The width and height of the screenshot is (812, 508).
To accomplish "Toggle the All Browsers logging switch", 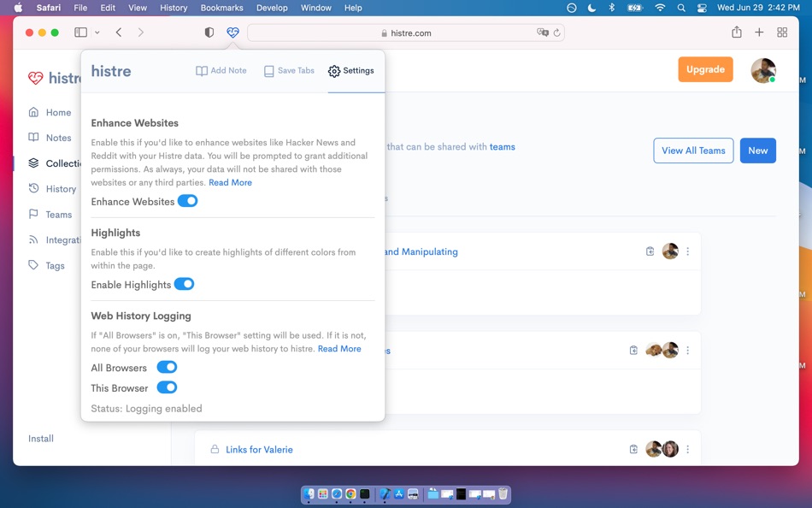I will point(167,367).
